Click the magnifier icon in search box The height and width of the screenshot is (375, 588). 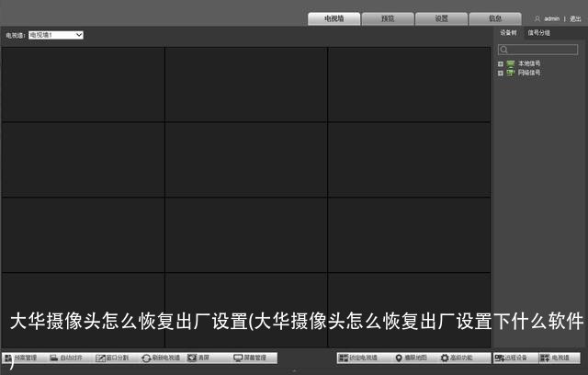pyautogui.click(x=504, y=50)
